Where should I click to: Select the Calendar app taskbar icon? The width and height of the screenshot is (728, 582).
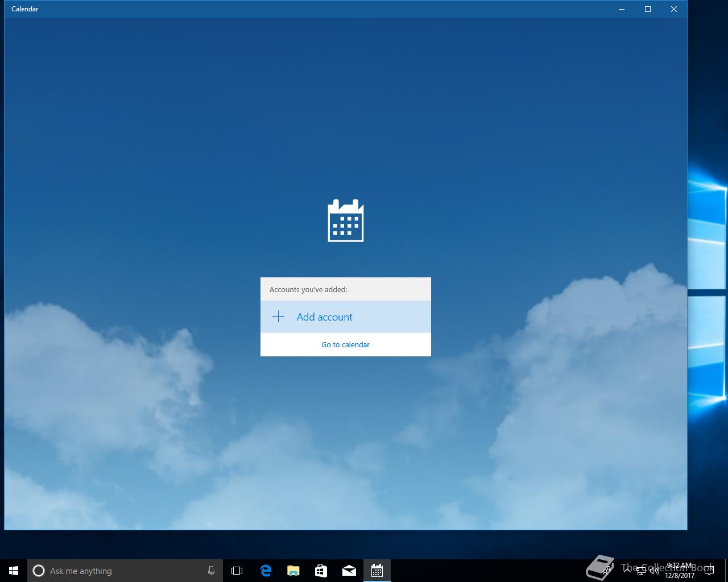(x=377, y=571)
